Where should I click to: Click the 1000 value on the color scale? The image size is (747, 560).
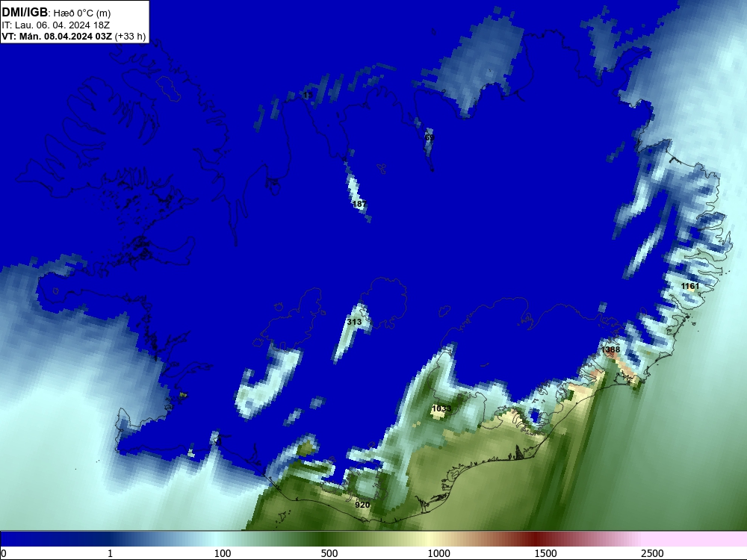click(438, 553)
